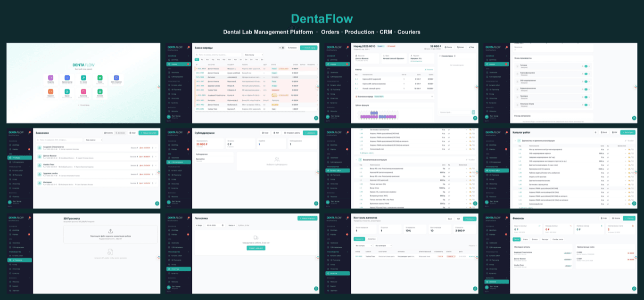
Task: Click Новый наряд button in Заказ-наряды
Action: 308,48
